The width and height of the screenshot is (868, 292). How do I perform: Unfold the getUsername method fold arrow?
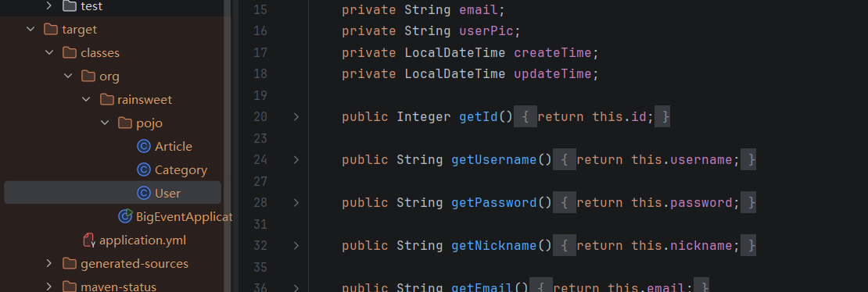(296, 160)
